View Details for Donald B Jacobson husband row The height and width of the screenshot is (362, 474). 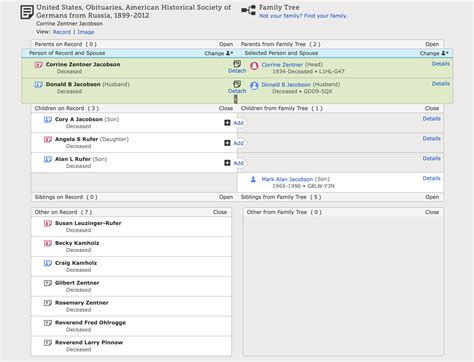tap(441, 84)
